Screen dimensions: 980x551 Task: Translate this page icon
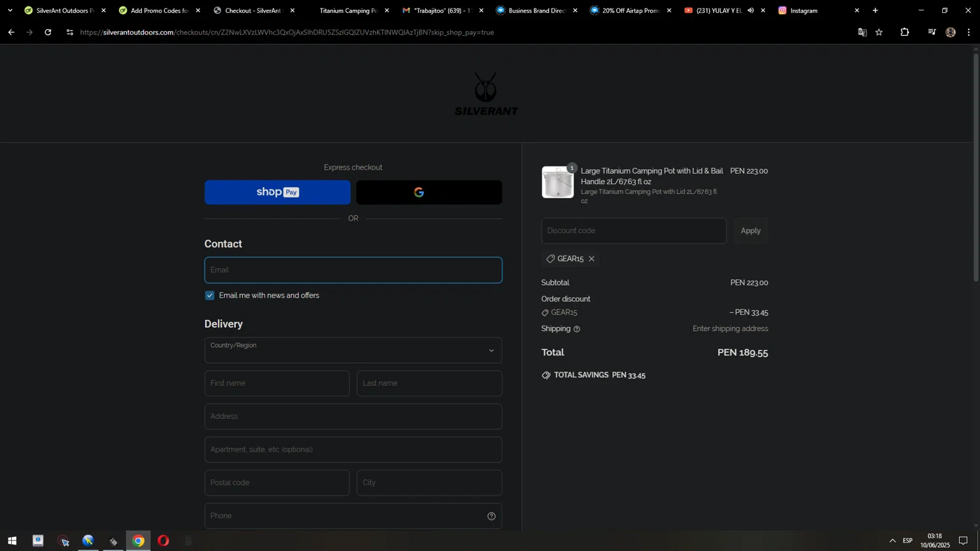click(x=862, y=32)
